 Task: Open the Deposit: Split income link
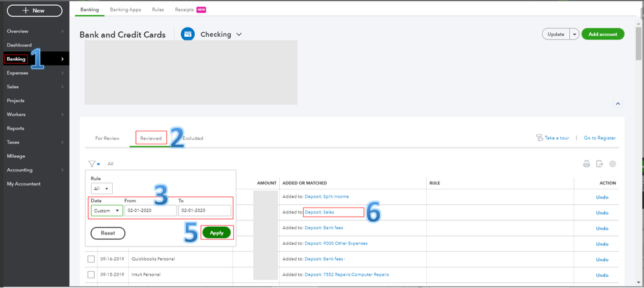click(327, 197)
